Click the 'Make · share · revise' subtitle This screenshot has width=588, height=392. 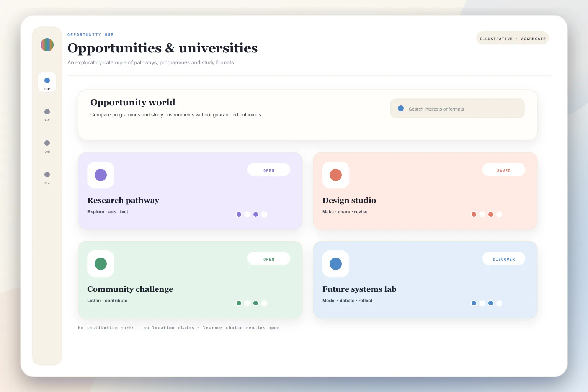(x=345, y=212)
